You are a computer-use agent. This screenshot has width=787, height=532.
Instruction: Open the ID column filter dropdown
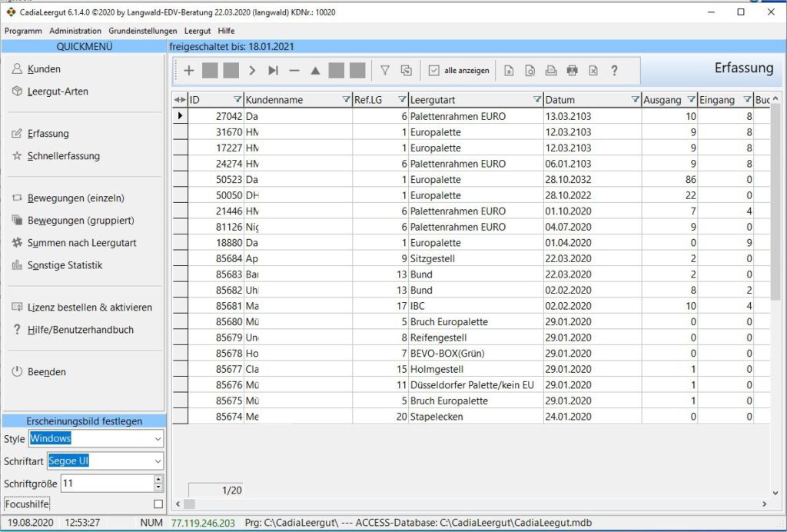237,99
